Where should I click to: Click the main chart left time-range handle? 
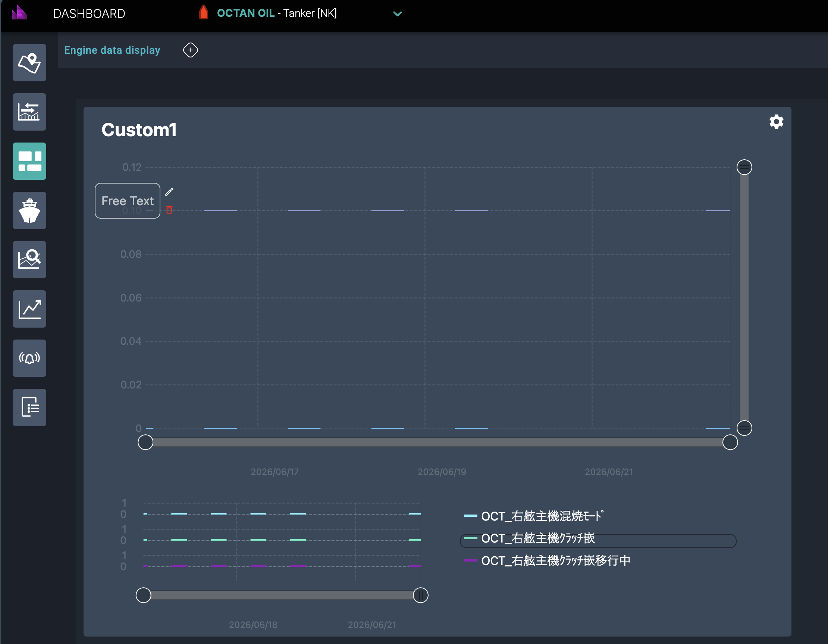pos(145,442)
